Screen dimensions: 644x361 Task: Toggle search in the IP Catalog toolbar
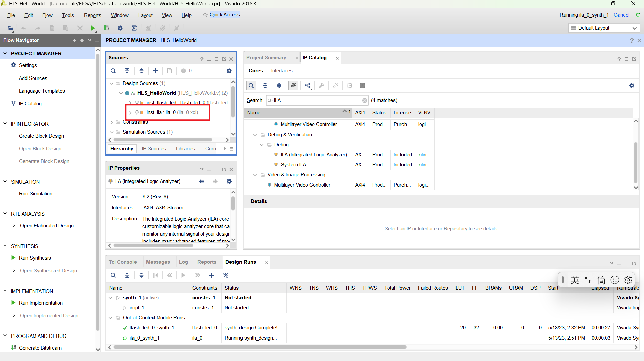pyautogui.click(x=251, y=86)
